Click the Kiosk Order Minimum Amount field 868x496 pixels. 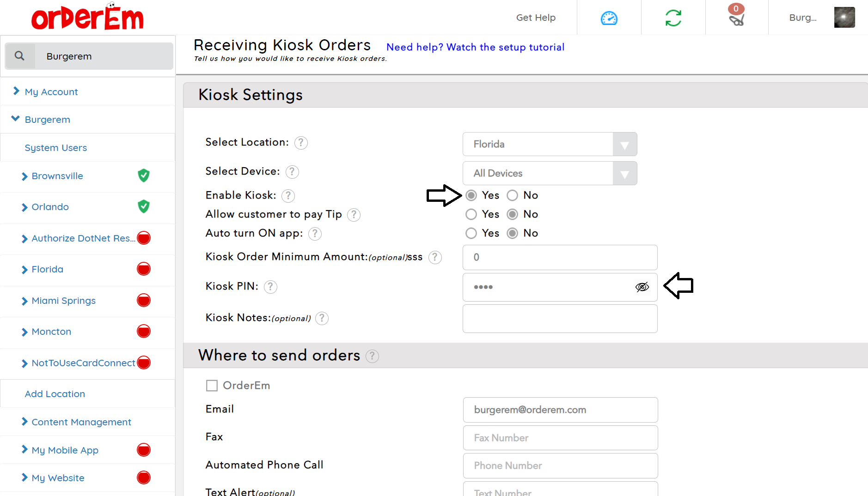(560, 257)
